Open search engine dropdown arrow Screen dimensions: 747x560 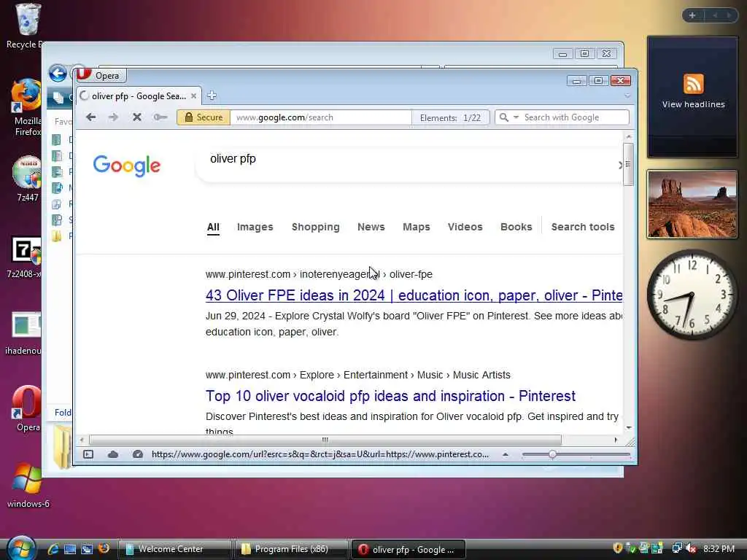pyautogui.click(x=516, y=117)
